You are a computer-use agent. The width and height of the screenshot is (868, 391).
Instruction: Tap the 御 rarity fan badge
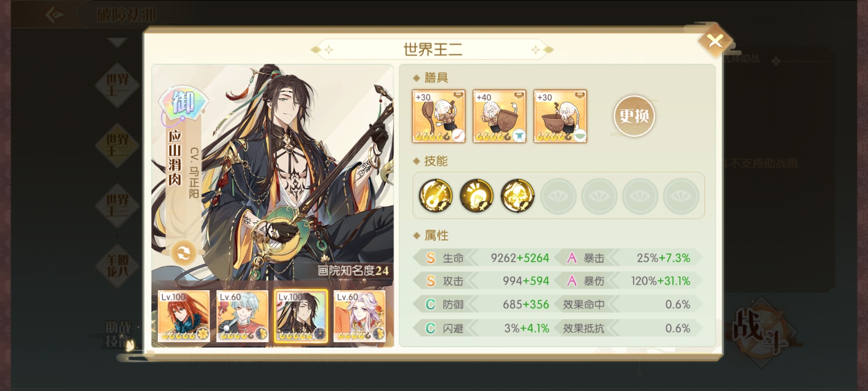pyautogui.click(x=183, y=102)
